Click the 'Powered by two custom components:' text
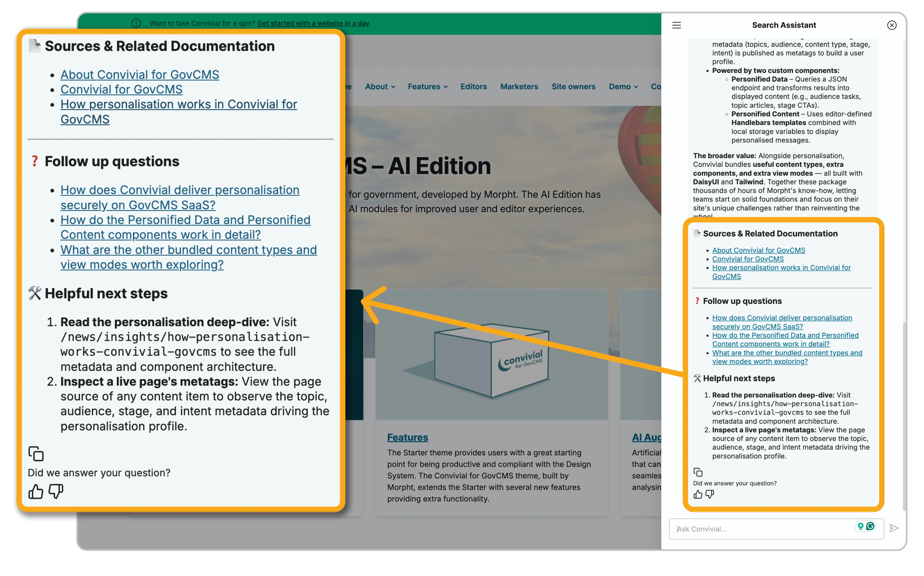Viewport: 924px width, 576px height. [x=776, y=70]
